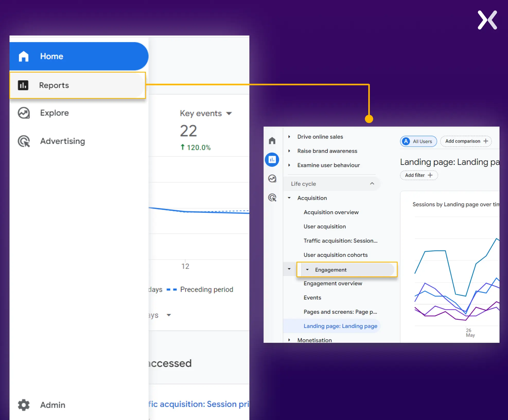Open the Key events metric dropdown

pos(206,113)
